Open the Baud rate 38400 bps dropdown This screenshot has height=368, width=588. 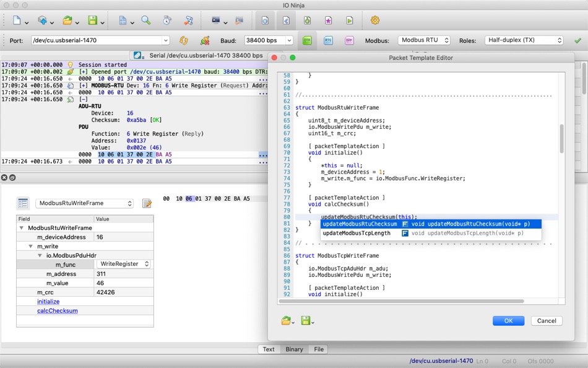coord(289,40)
